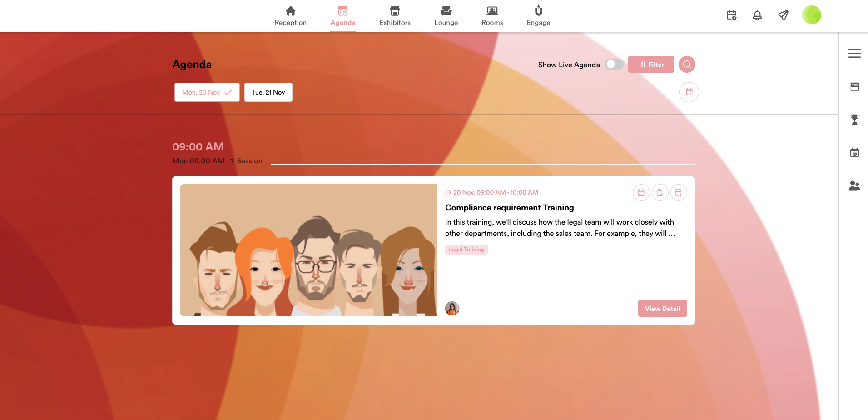Image resolution: width=868 pixels, height=420 pixels.
Task: Switch to the Lounge tab
Action: 446,16
